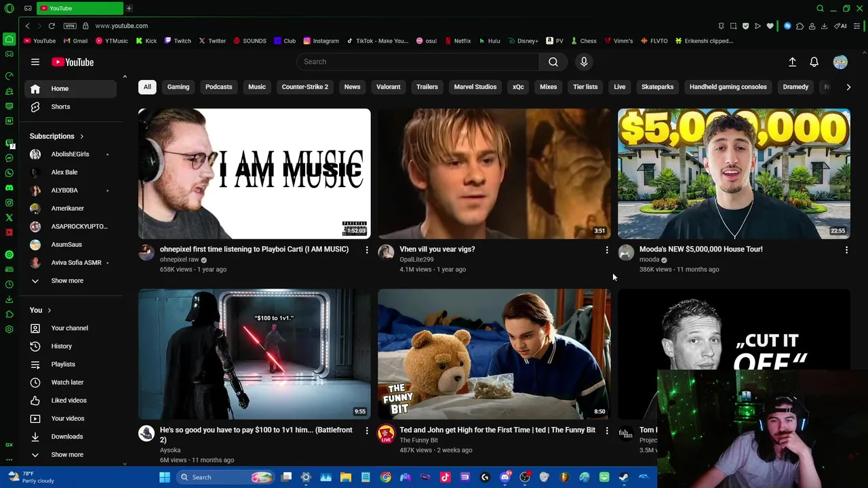Open the Opera easy setup menu icon
The width and height of the screenshot is (868, 488).
pos(857,26)
